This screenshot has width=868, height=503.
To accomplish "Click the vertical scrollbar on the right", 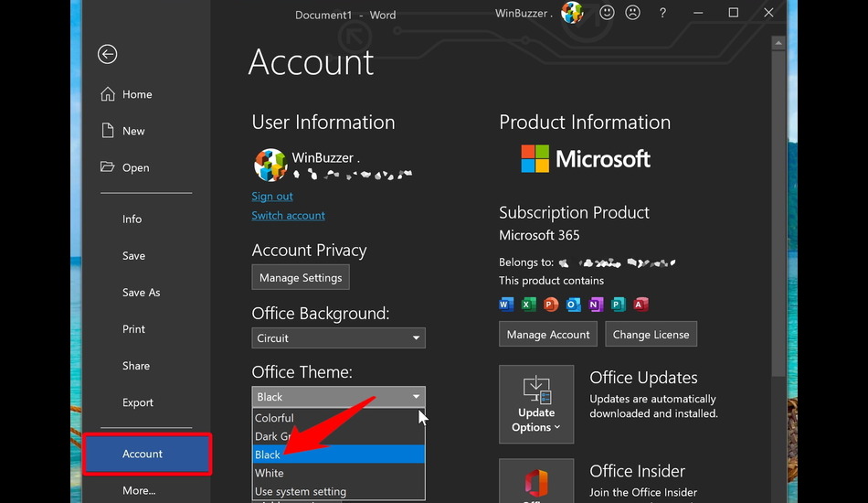I will tap(778, 210).
